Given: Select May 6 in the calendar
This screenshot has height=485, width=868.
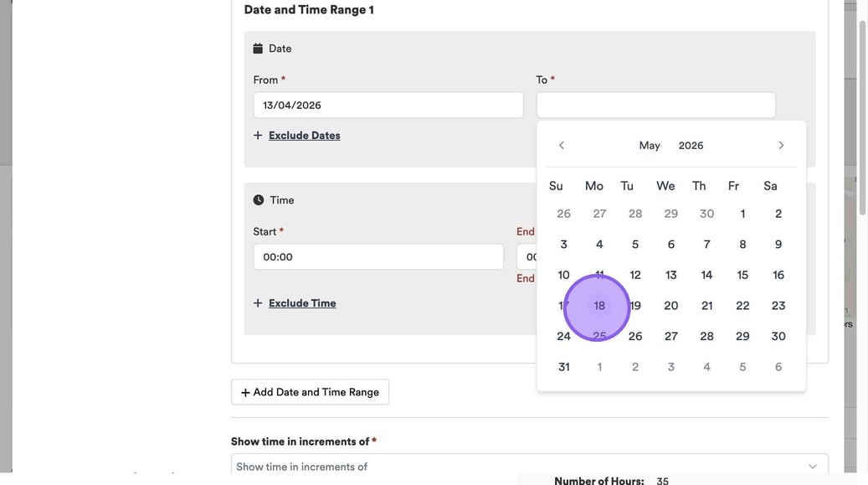Looking at the screenshot, I should tap(670, 245).
